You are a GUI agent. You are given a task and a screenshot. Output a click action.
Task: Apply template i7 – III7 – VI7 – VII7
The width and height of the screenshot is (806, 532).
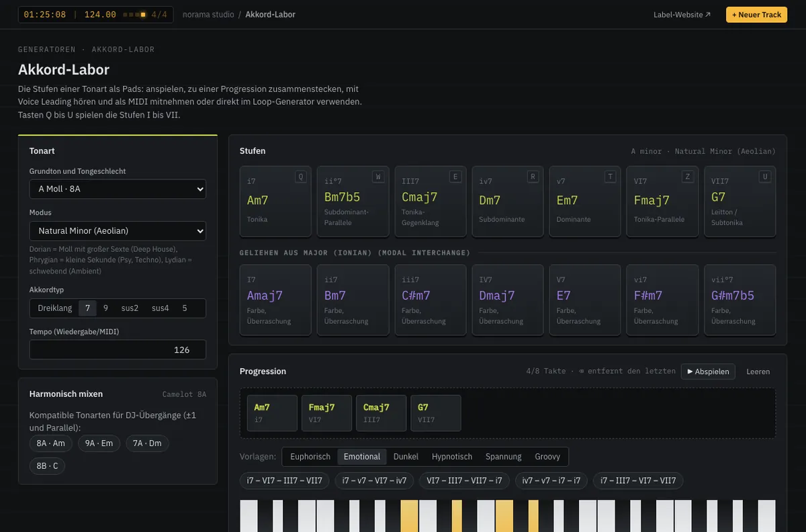point(638,480)
